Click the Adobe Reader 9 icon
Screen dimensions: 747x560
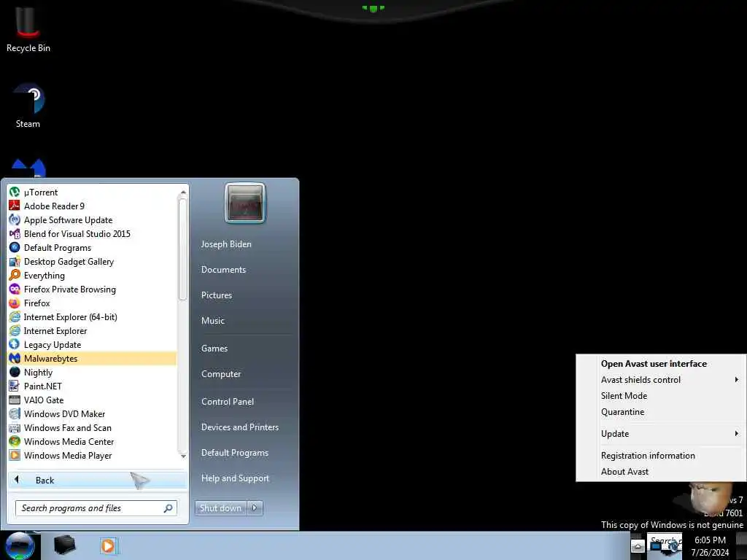15,206
